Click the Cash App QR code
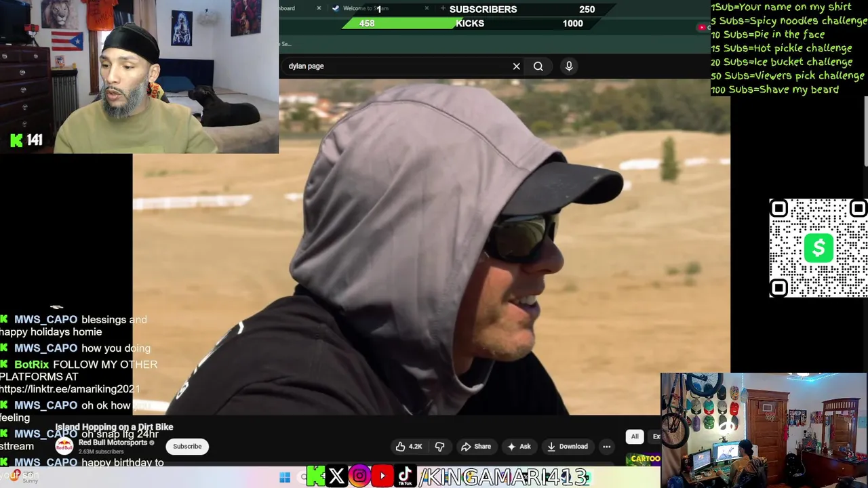Viewport: 868px width, 488px height. [x=818, y=248]
